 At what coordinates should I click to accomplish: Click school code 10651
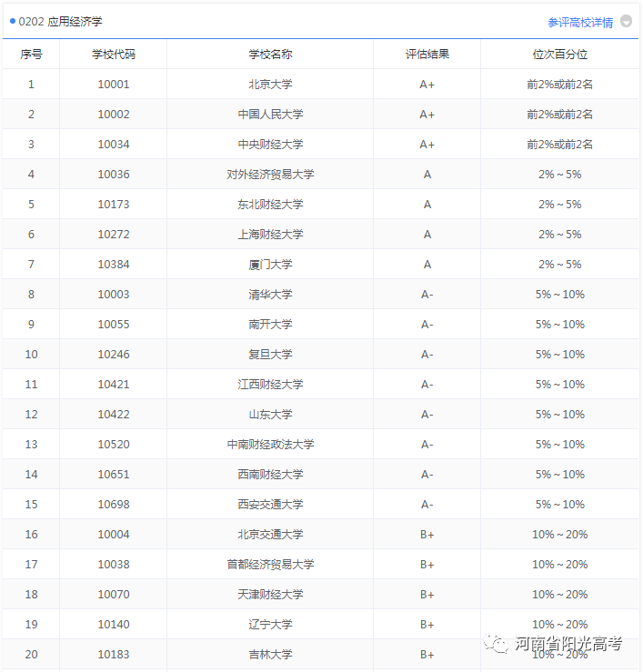coord(114,475)
